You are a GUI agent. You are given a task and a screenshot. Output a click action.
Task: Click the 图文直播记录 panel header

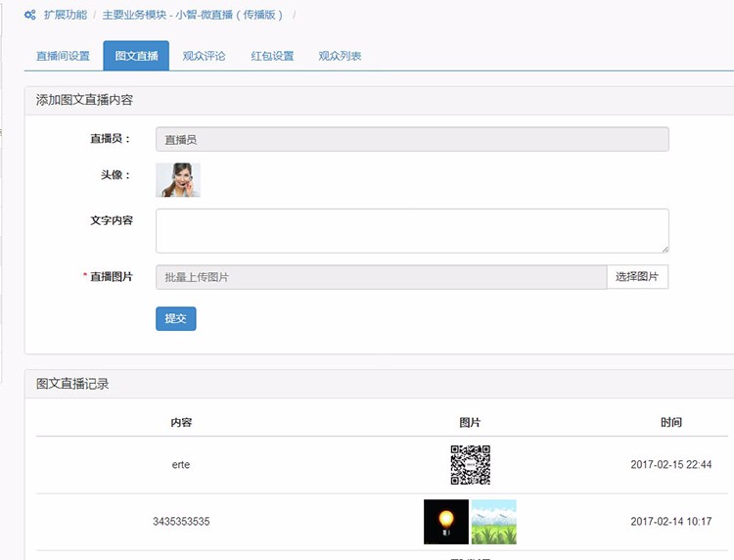click(x=72, y=384)
